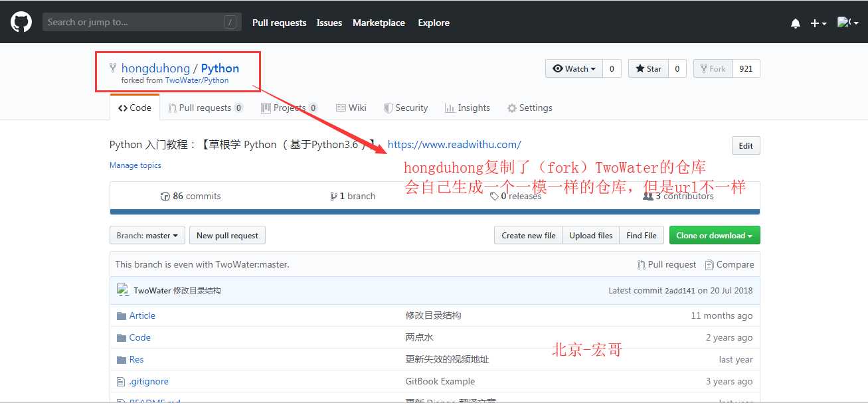Open the latest commit message 修改目录结构
Viewport: 868px width, 405px height.
pos(197,291)
